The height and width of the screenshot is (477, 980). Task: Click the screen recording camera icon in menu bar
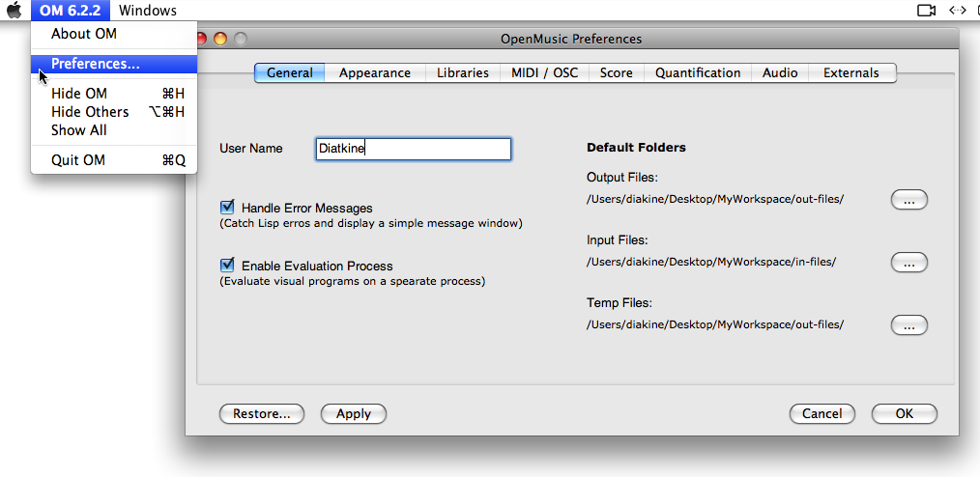coord(926,10)
